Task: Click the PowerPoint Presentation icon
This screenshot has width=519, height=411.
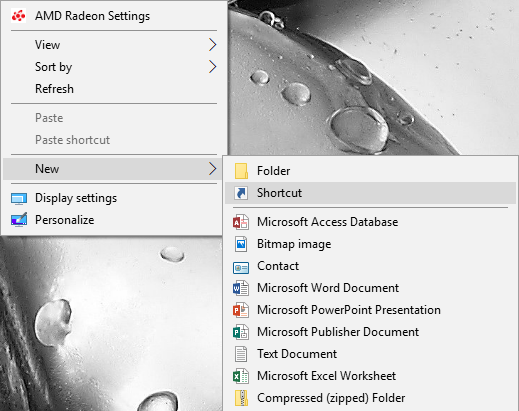Action: point(241,310)
